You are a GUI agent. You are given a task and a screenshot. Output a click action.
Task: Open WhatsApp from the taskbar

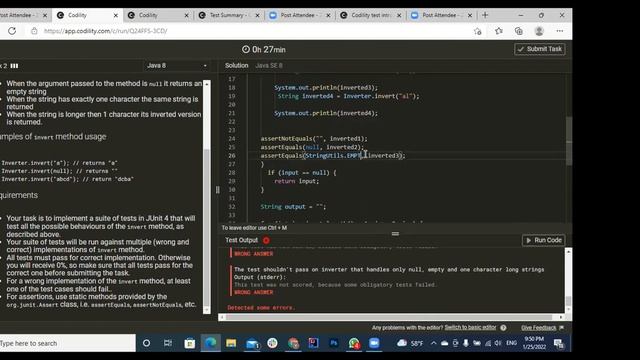354,343
